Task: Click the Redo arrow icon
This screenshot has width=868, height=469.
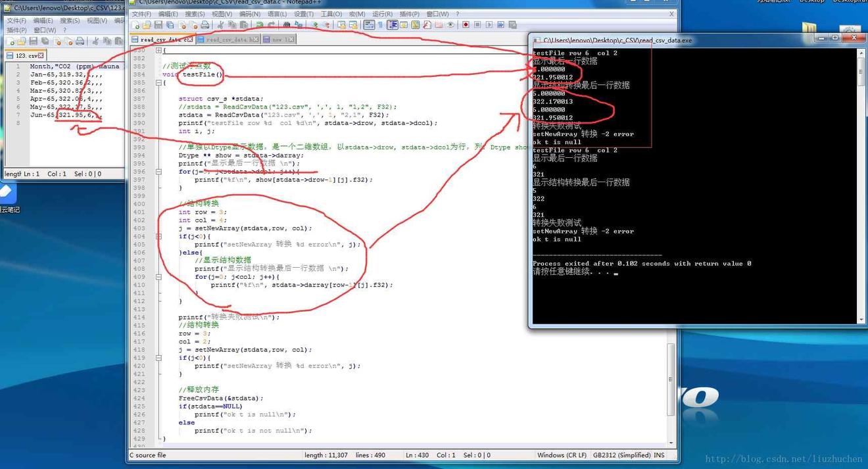Action: (x=270, y=25)
